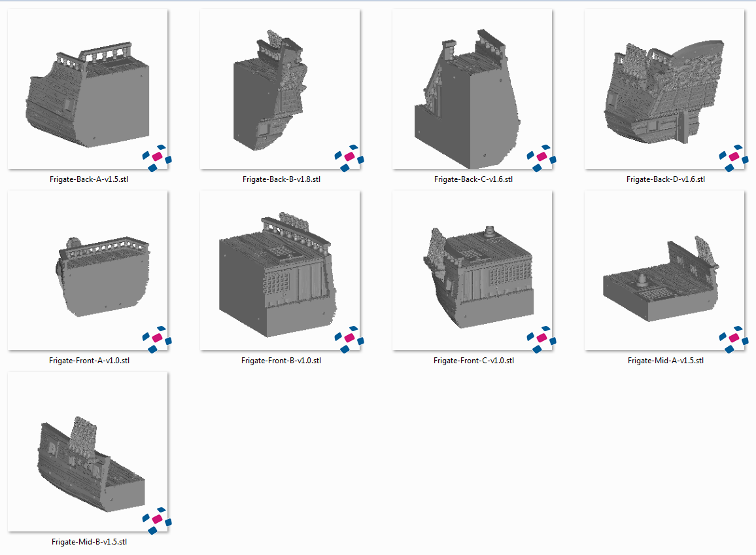The image size is (756, 555).
Task: Click the file name Frigate-Back-C-v1.6.stl
Action: point(473,179)
